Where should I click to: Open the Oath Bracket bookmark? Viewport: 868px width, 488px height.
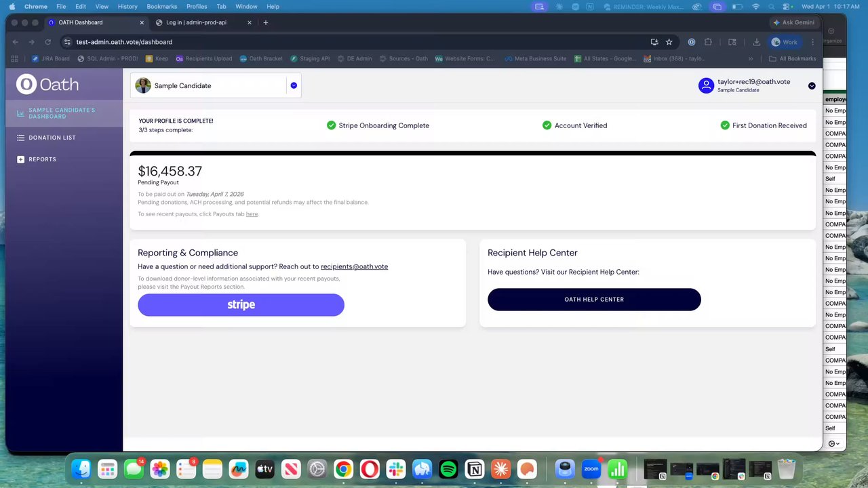click(x=260, y=59)
